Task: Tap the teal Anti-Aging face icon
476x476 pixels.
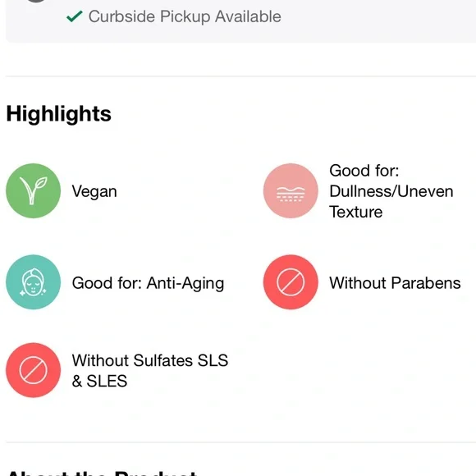Action: tap(33, 282)
